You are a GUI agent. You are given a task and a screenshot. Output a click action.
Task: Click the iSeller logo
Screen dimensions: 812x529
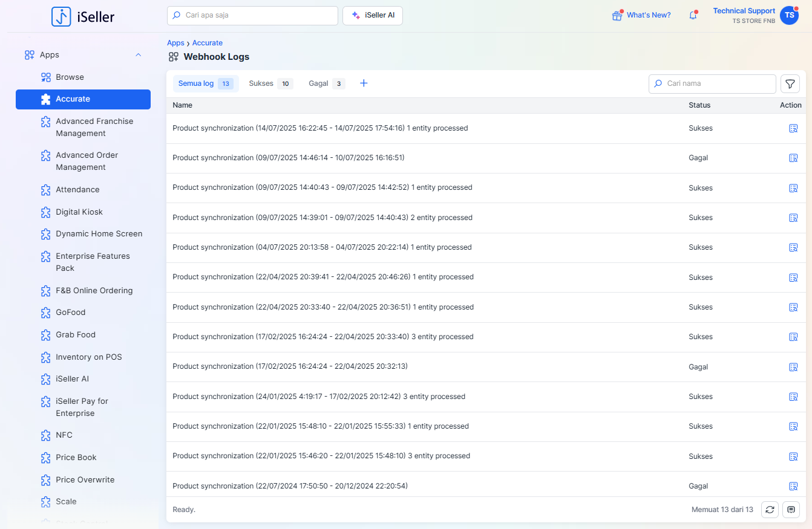[83, 16]
